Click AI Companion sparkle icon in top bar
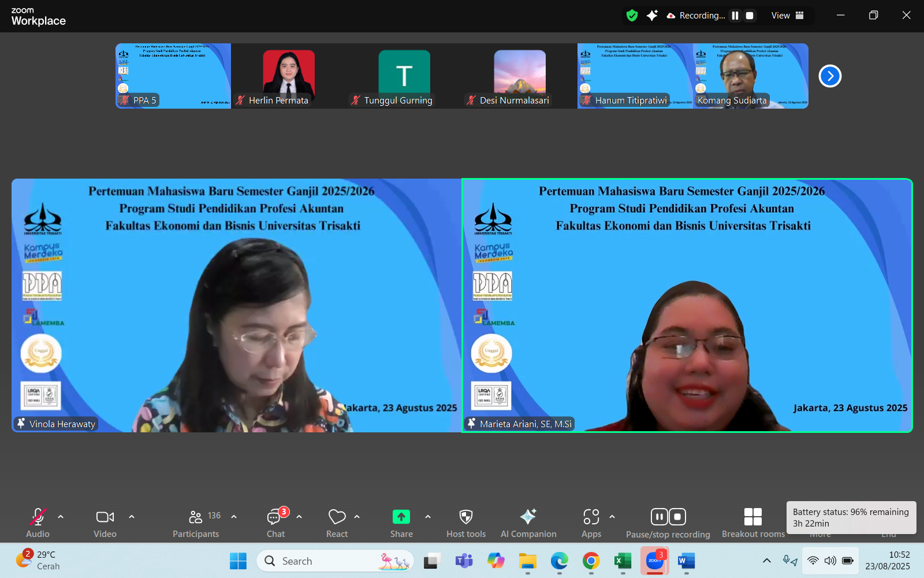The image size is (924, 578). [x=652, y=16]
